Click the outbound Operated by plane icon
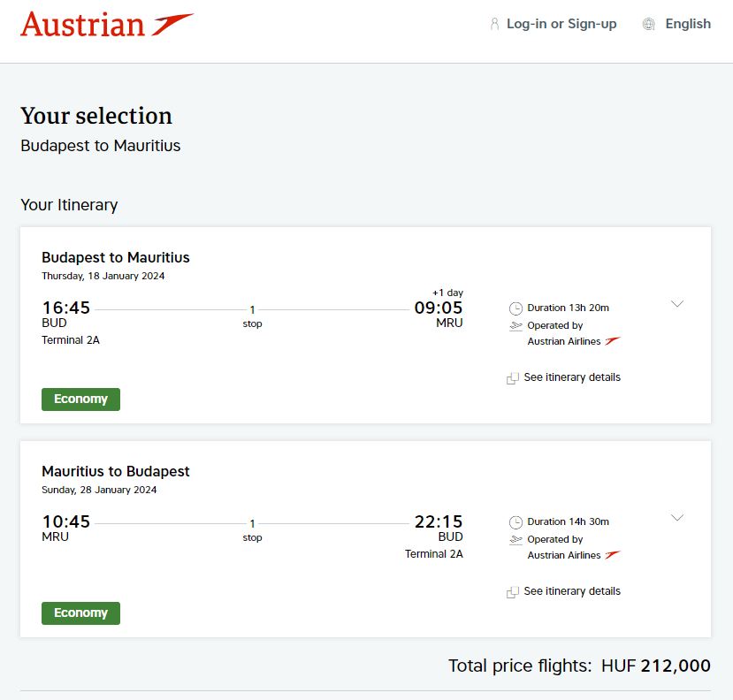The height and width of the screenshot is (700, 733). pyautogui.click(x=515, y=326)
